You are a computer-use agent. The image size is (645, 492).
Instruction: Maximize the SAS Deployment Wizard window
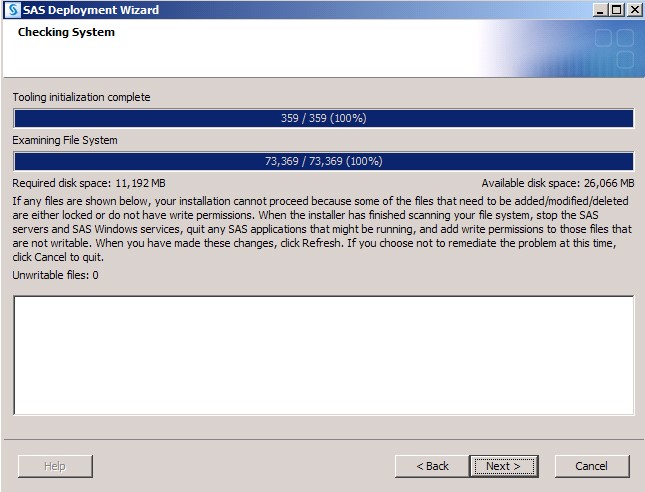tap(617, 10)
